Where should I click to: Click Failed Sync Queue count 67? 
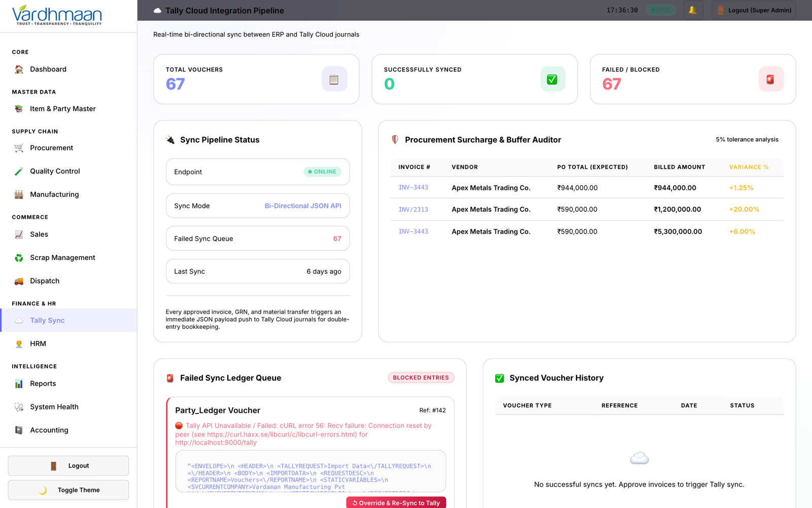click(337, 239)
